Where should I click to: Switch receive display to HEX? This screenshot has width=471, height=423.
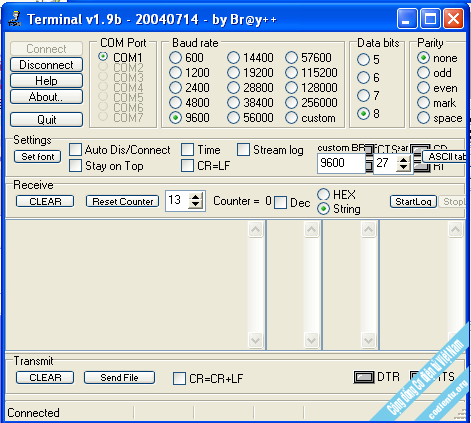323,194
